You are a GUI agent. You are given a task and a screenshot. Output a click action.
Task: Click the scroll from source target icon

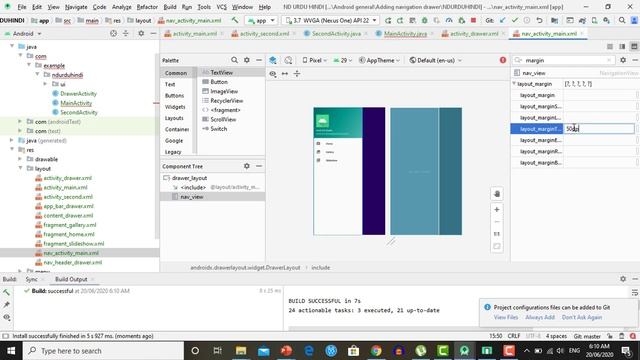pyautogui.click(x=113, y=33)
